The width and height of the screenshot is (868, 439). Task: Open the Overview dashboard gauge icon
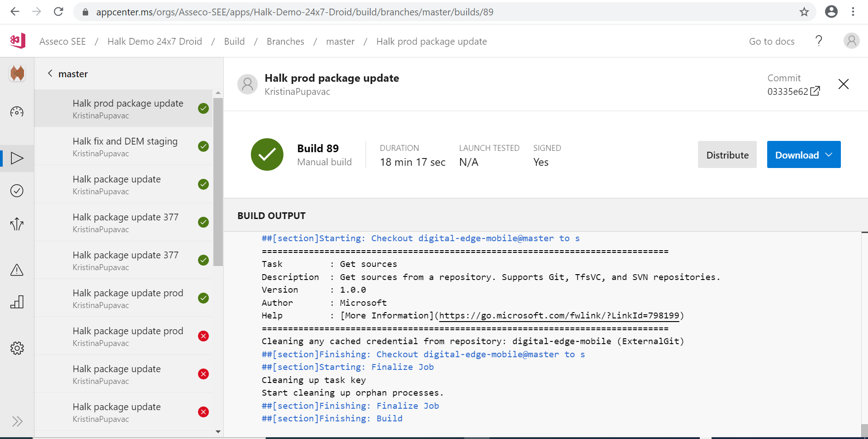click(x=17, y=112)
